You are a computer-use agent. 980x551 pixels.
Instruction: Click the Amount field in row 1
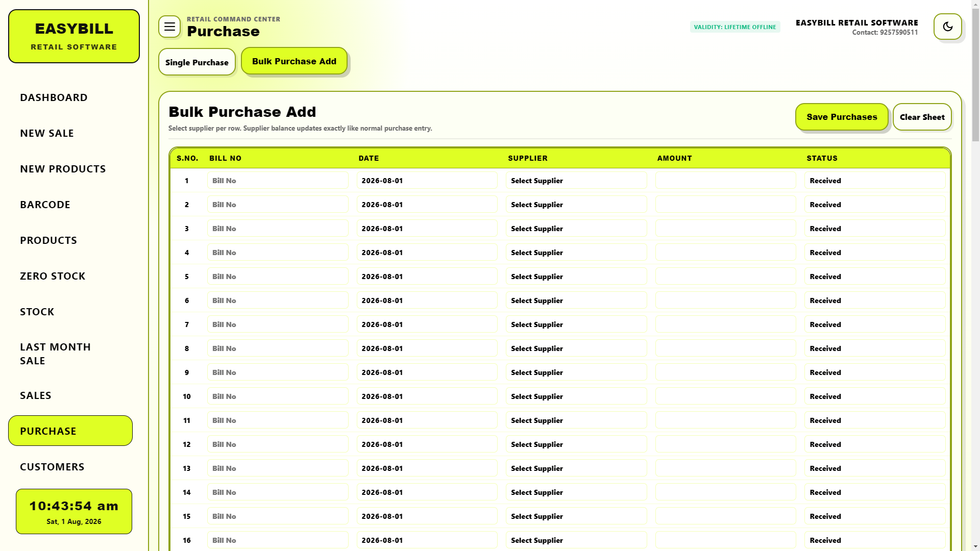pos(726,181)
